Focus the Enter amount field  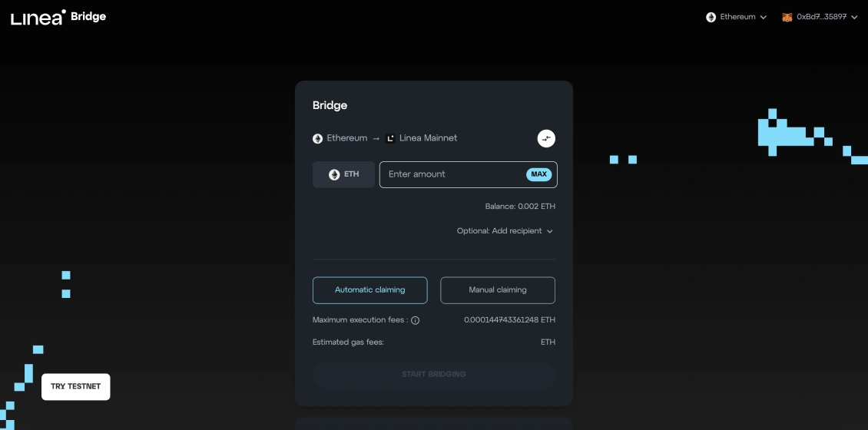click(469, 174)
